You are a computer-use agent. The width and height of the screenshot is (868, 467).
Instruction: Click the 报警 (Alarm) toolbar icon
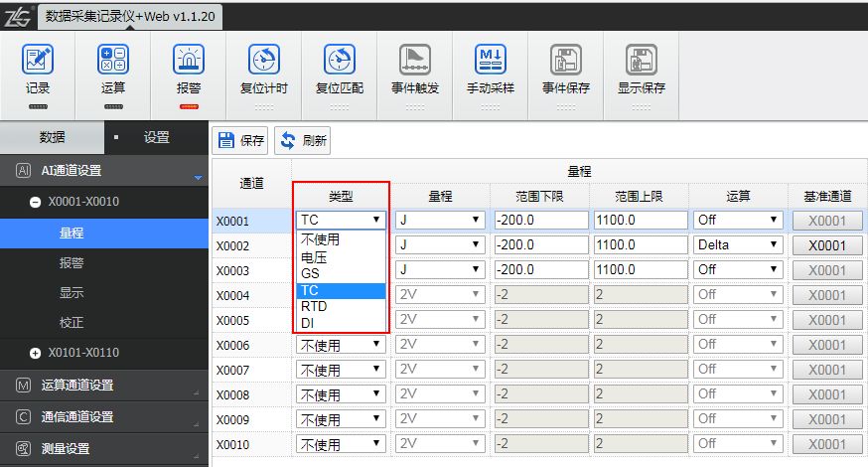click(189, 62)
